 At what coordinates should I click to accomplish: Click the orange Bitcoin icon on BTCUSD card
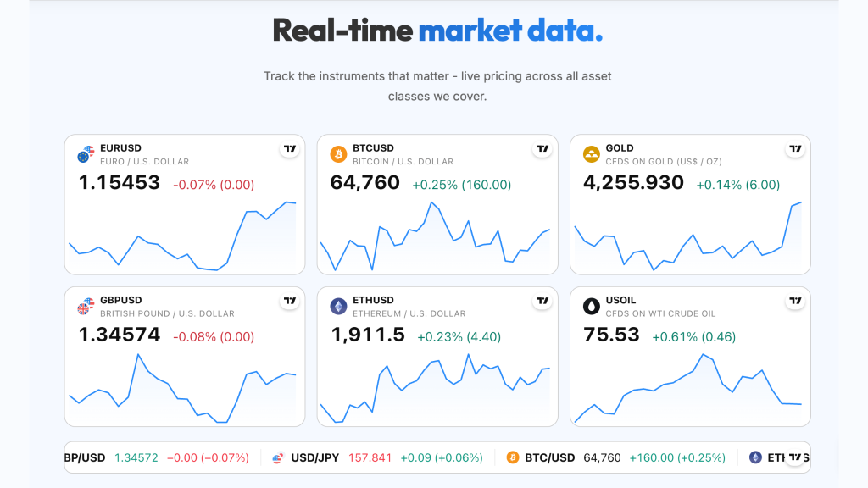(x=338, y=154)
